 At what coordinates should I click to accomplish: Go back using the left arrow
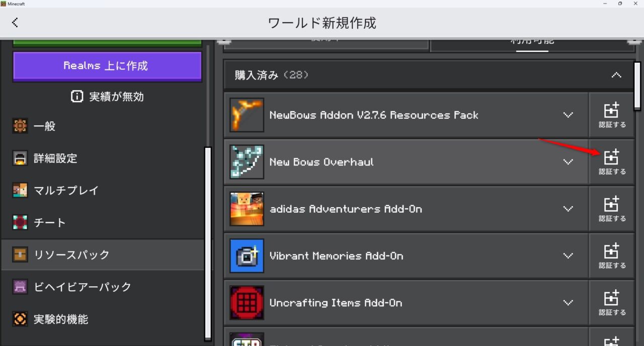tap(15, 23)
